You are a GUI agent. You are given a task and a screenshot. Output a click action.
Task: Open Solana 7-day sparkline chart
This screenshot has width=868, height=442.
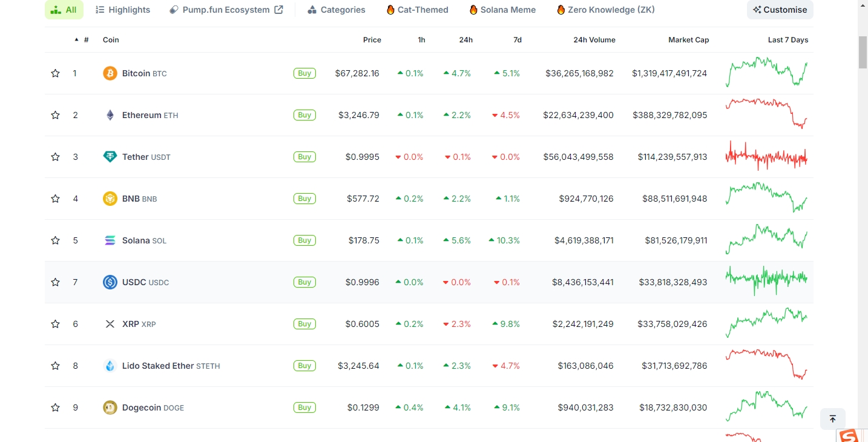766,240
